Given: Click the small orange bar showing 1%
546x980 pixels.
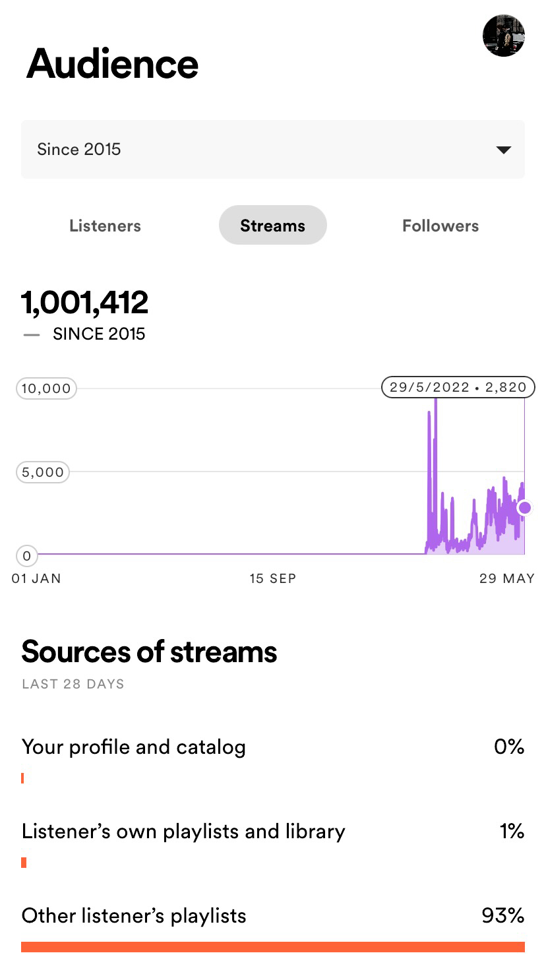Looking at the screenshot, I should (24, 863).
